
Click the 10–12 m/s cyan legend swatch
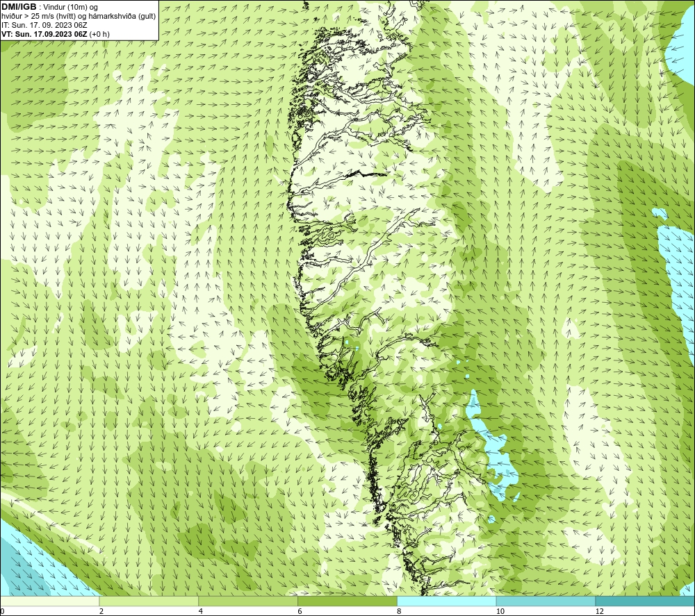(x=546, y=601)
